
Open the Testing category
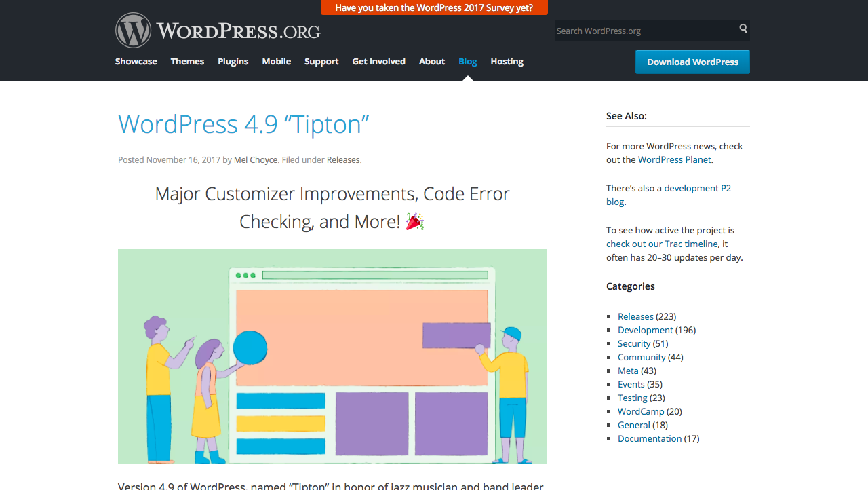633,398
